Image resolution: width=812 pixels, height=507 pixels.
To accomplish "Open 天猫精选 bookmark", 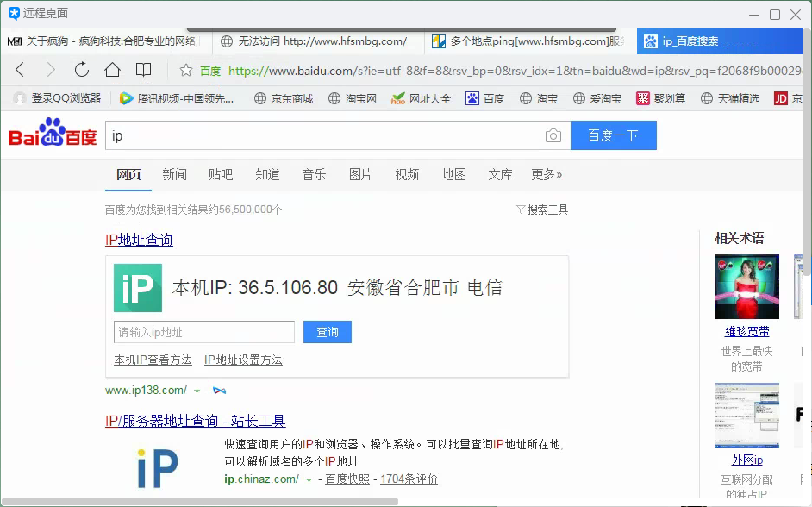I will [729, 98].
